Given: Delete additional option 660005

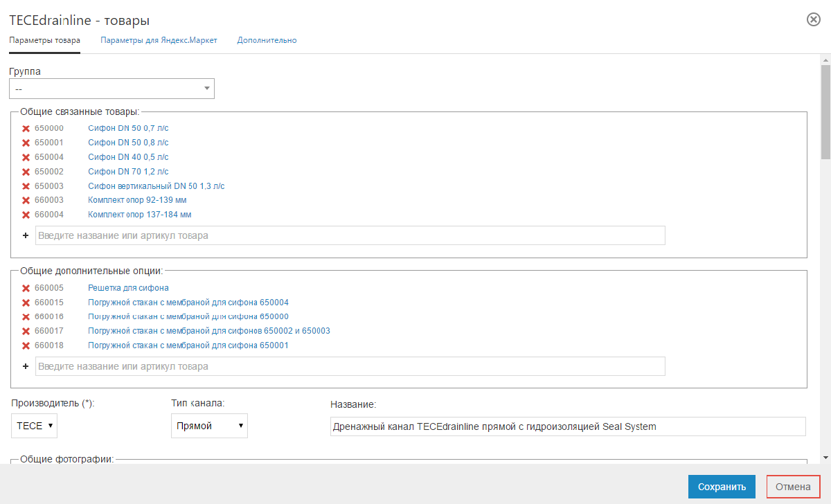Looking at the screenshot, I should coord(26,288).
